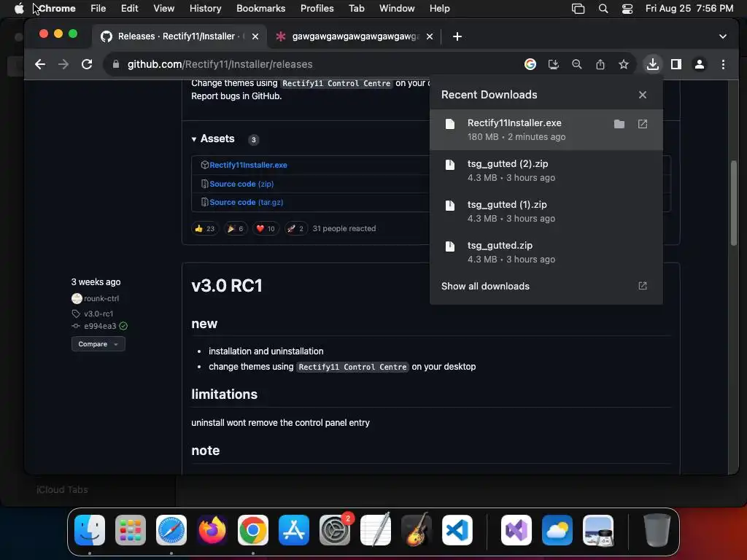Open TextEdit from the Dock
The image size is (747, 560).
coord(376,530)
